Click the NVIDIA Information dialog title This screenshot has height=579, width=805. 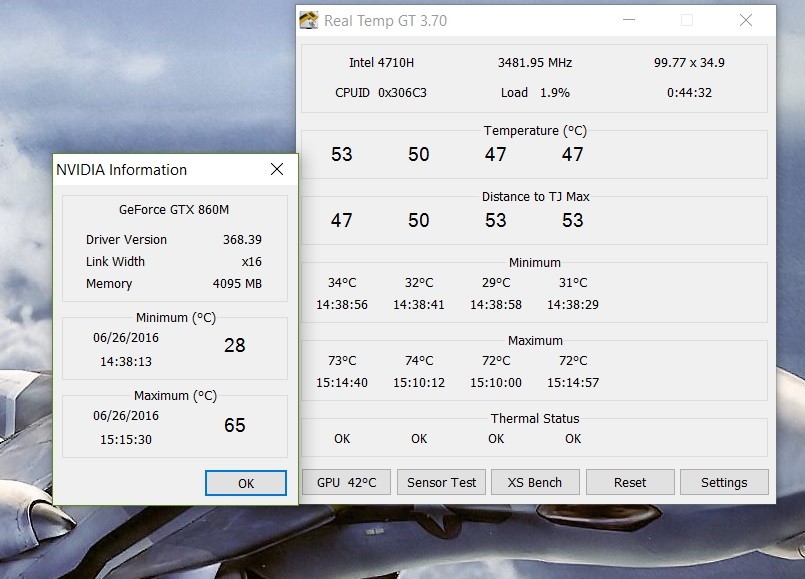tap(122, 170)
